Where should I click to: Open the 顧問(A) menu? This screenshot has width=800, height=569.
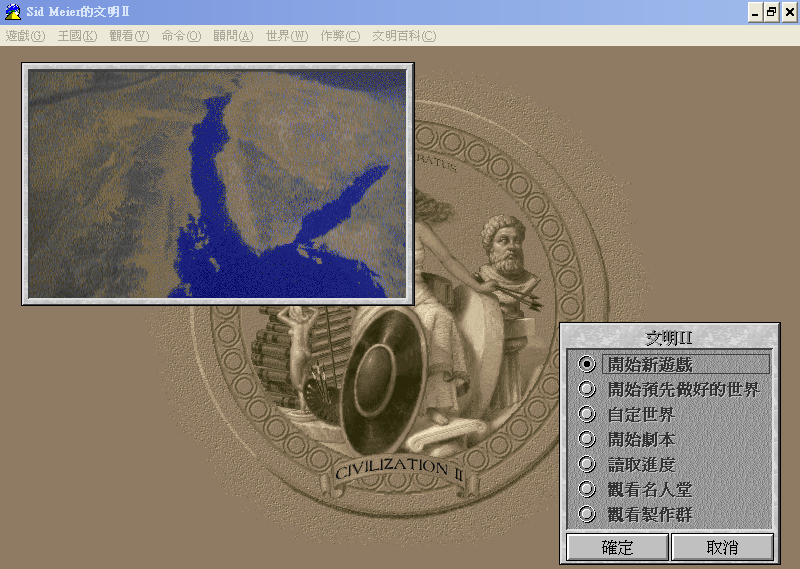233,36
